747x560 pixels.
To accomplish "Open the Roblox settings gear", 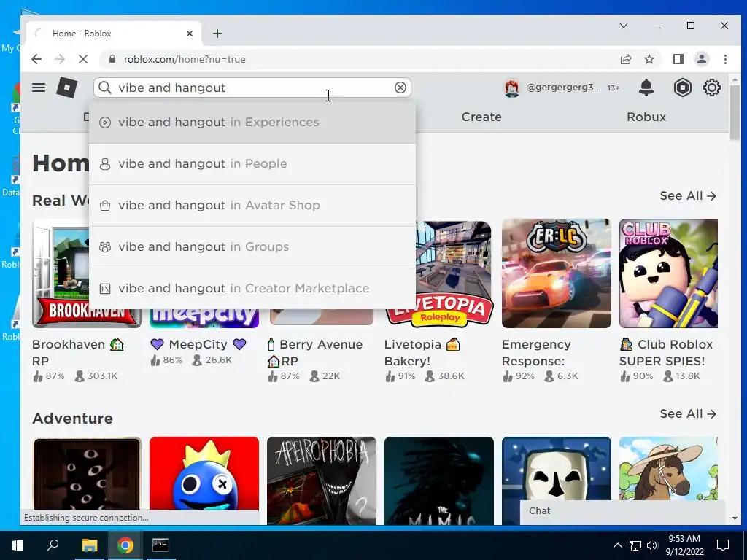I will point(712,87).
